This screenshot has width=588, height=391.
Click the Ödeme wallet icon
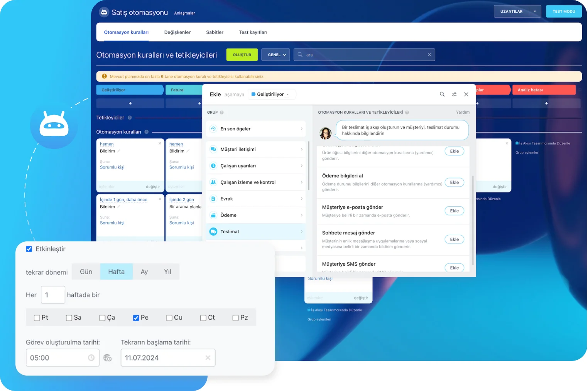coord(213,215)
